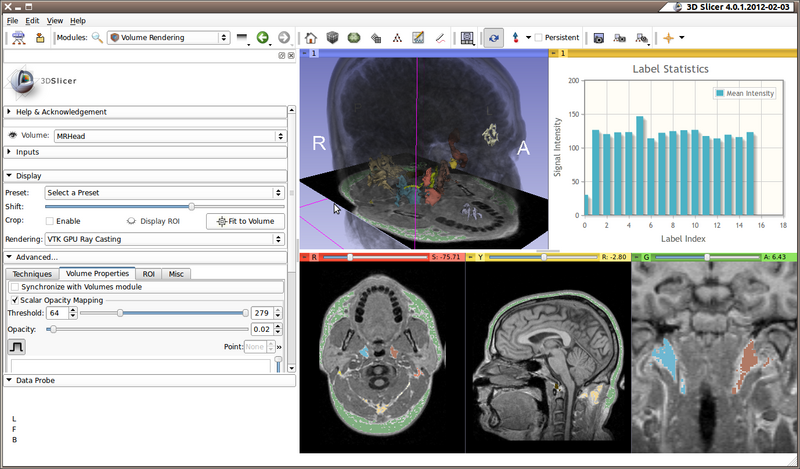The height and width of the screenshot is (469, 800).
Task: Open the File menu
Action: click(x=12, y=21)
